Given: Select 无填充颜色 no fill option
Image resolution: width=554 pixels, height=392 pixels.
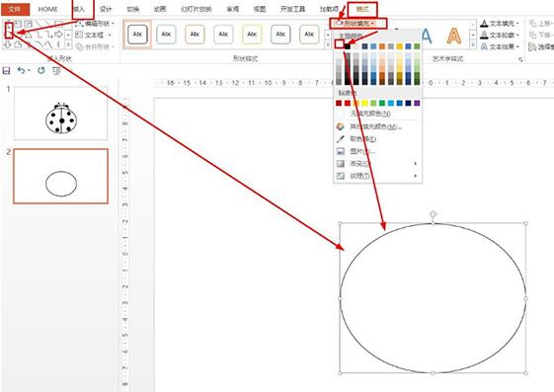Looking at the screenshot, I should pyautogui.click(x=377, y=114).
